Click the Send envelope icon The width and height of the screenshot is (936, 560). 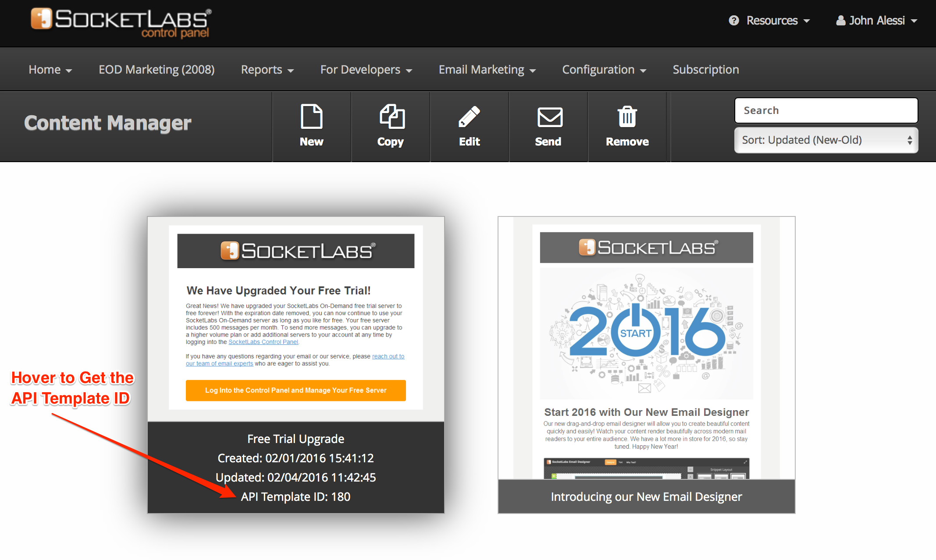pos(550,117)
